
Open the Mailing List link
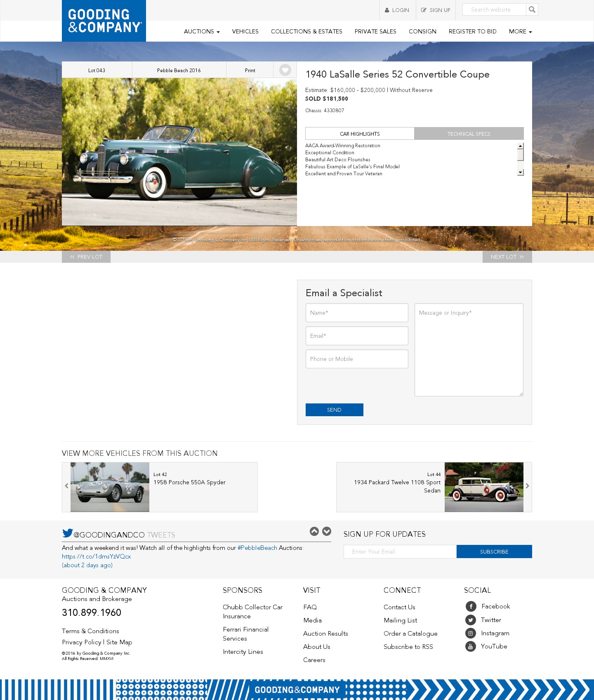coord(400,620)
